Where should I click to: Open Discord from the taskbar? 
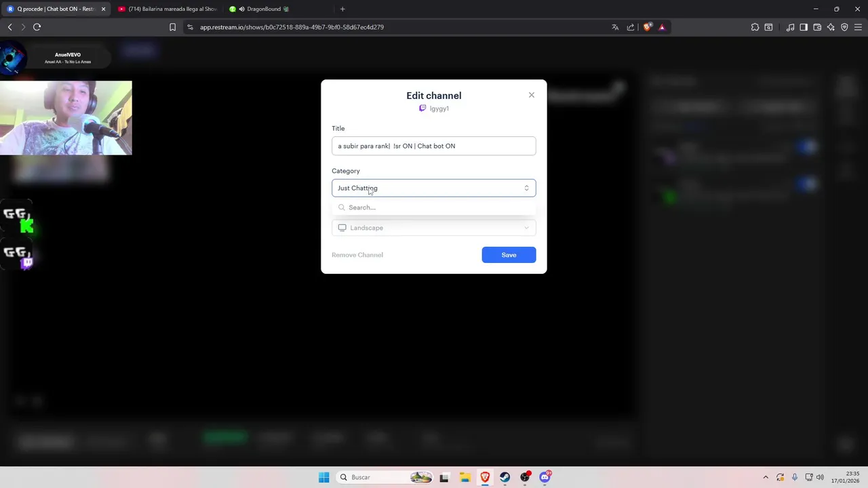coord(545,477)
